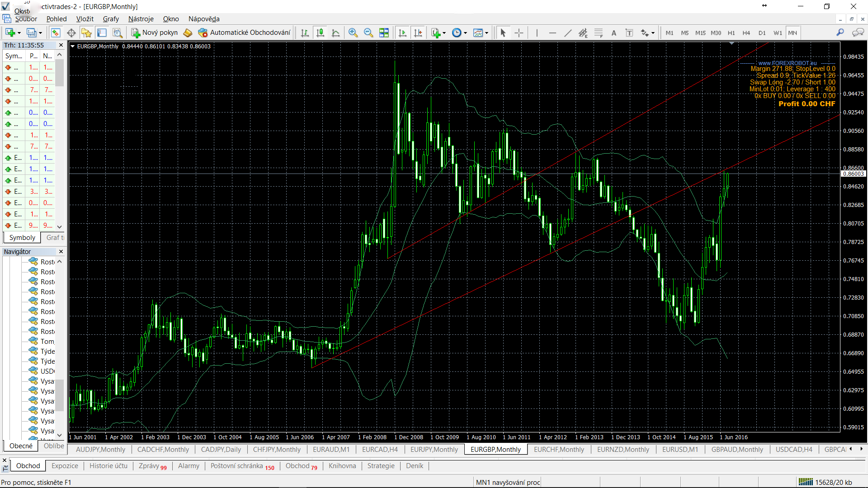Expand the periodicity dropdown arrow
Screen dimensions: 868x488
465,33
